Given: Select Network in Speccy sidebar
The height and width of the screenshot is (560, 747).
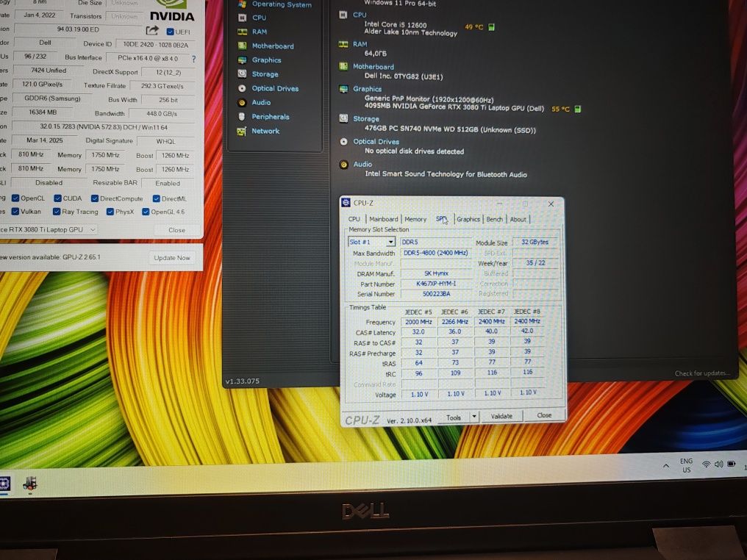Looking at the screenshot, I should pos(265,131).
